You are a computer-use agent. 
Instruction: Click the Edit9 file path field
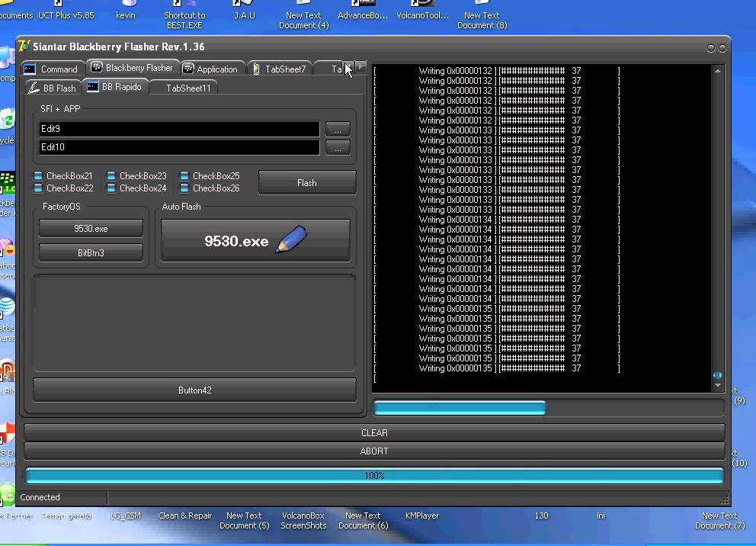179,129
